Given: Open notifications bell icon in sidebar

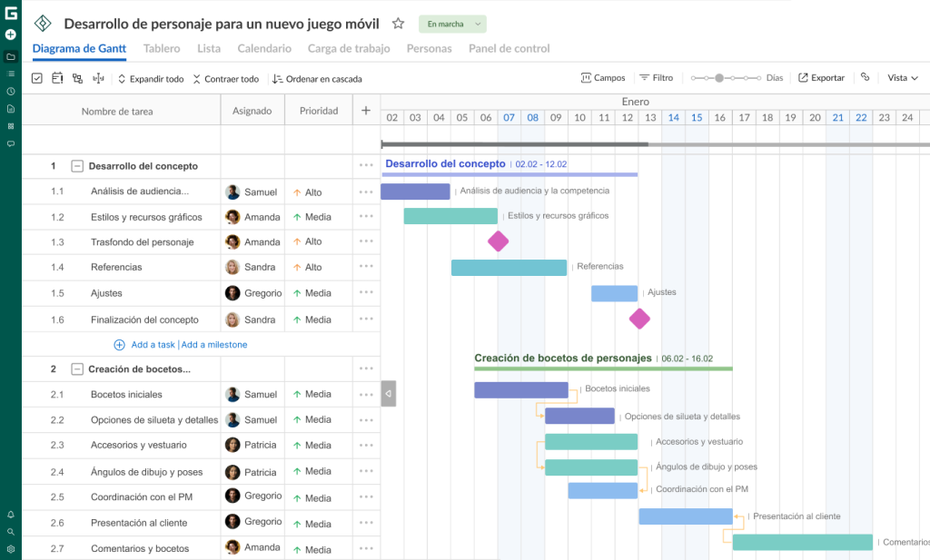Looking at the screenshot, I should pos(11,515).
